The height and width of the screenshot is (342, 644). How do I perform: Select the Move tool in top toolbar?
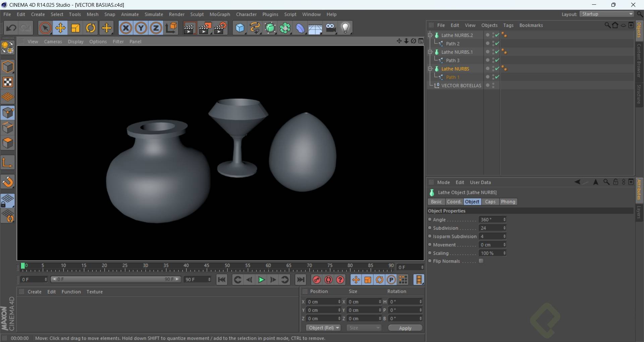tap(60, 28)
